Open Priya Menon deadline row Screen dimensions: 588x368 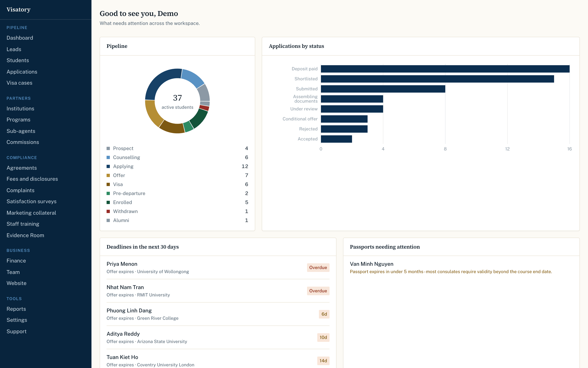pyautogui.click(x=218, y=267)
